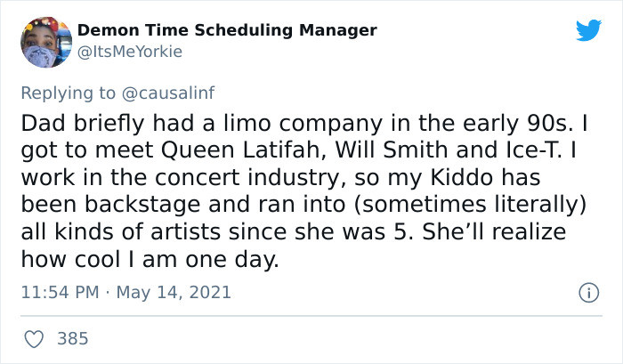Open the ItsMeYorkie profile avatar
The width and height of the screenshot is (623, 364).
(x=46, y=42)
